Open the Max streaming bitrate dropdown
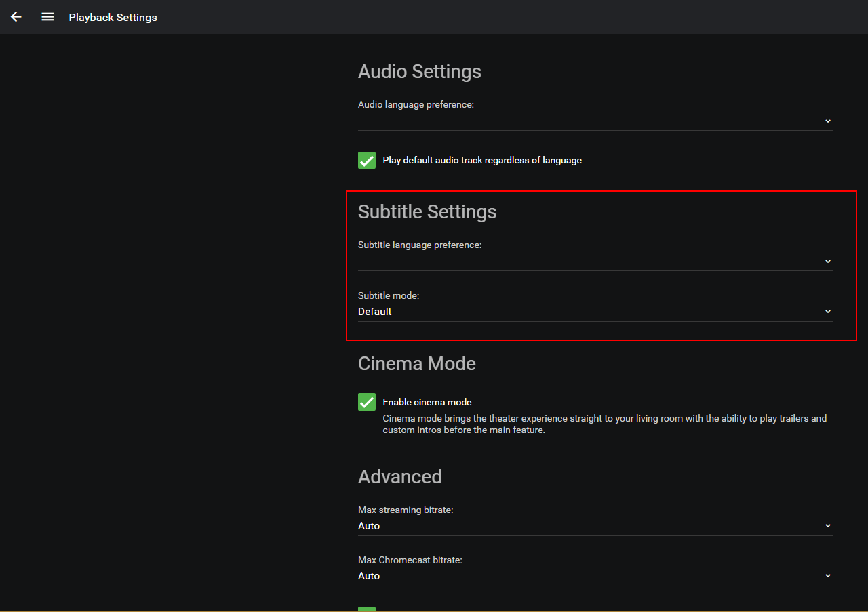The image size is (868, 612). pyautogui.click(x=595, y=525)
